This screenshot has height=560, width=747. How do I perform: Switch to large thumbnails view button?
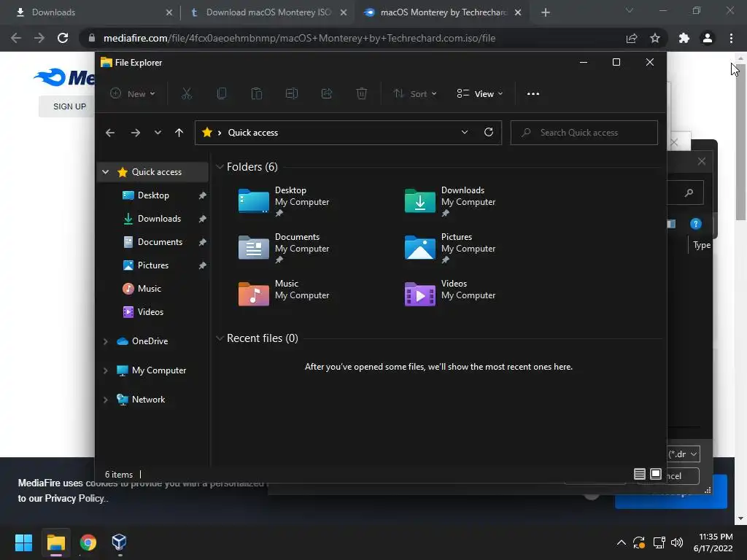tap(656, 474)
